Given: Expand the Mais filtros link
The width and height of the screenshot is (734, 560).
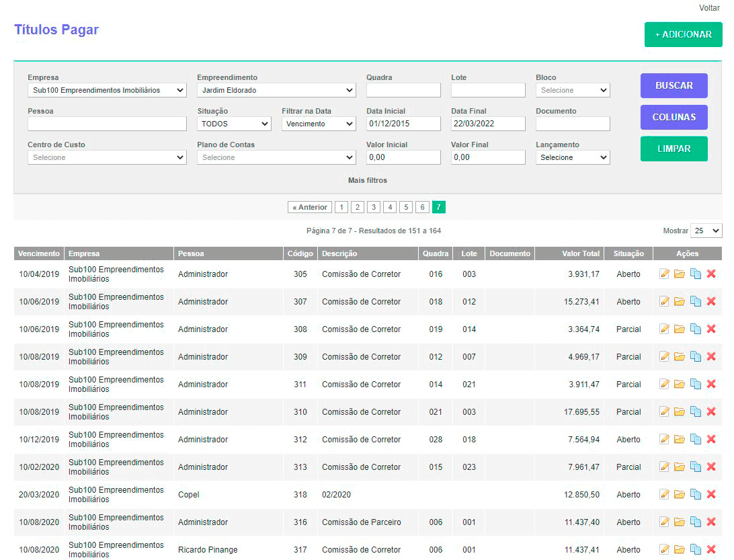Looking at the screenshot, I should [367, 180].
